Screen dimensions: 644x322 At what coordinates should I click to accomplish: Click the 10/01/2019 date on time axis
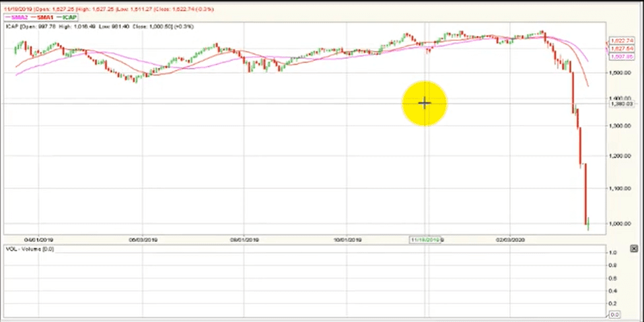pyautogui.click(x=347, y=239)
